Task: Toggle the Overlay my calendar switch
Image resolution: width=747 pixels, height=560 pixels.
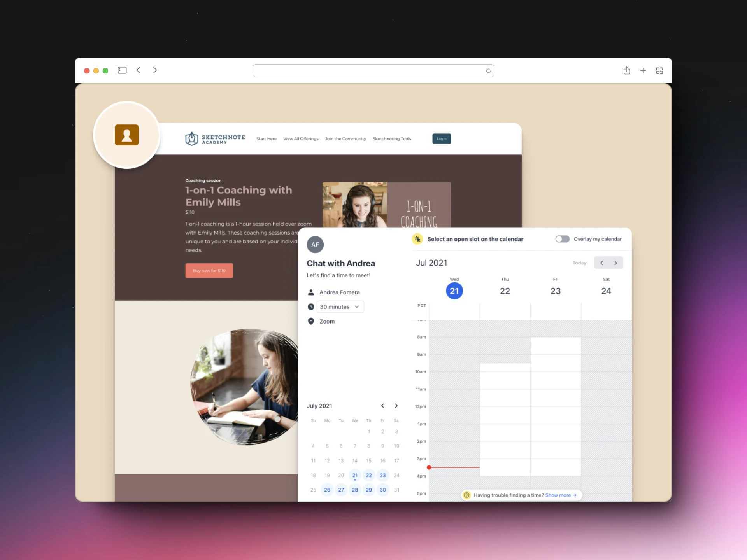Action: 562,239
